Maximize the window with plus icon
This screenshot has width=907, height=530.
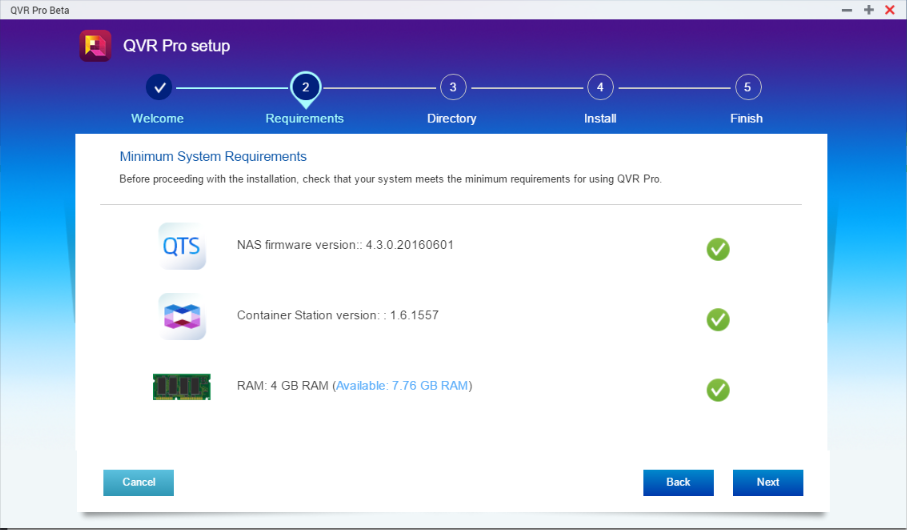click(x=868, y=10)
